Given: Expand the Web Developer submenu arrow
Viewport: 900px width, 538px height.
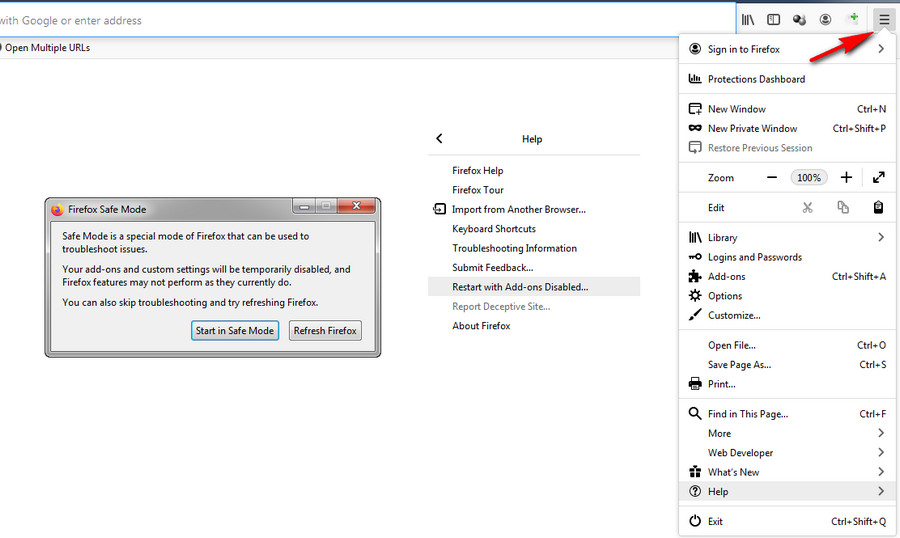Looking at the screenshot, I should click(x=881, y=452).
